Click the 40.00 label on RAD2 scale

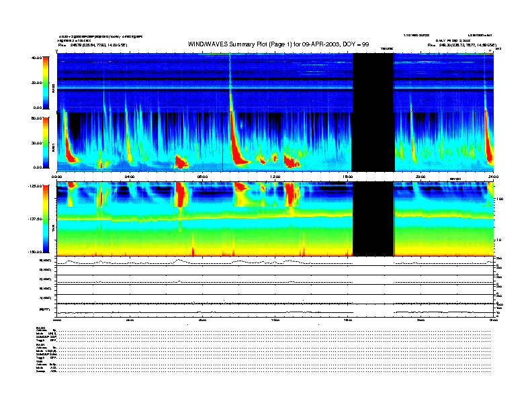[x=36, y=58]
